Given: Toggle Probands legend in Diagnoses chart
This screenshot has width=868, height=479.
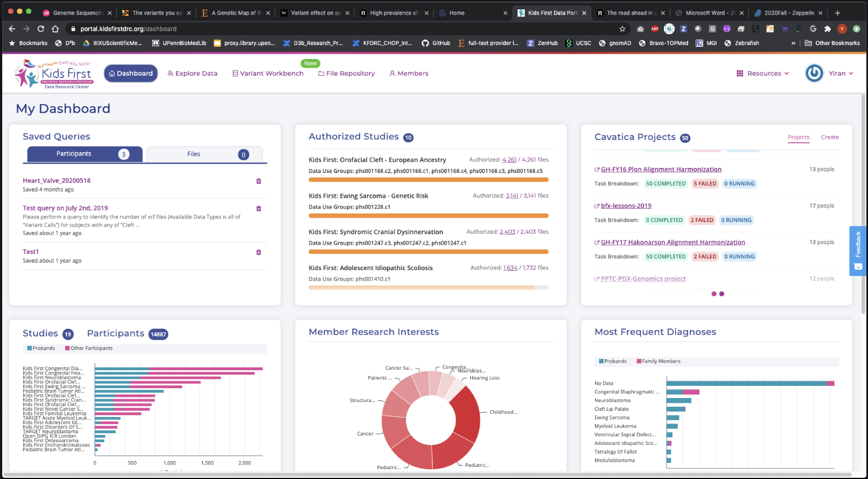Looking at the screenshot, I should tap(613, 361).
